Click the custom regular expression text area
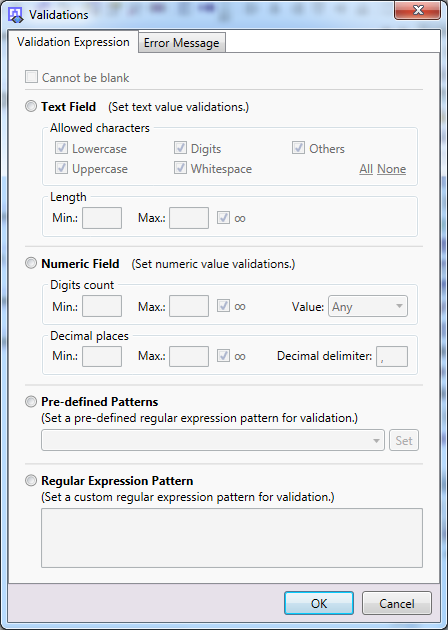The image size is (448, 630). click(232, 538)
